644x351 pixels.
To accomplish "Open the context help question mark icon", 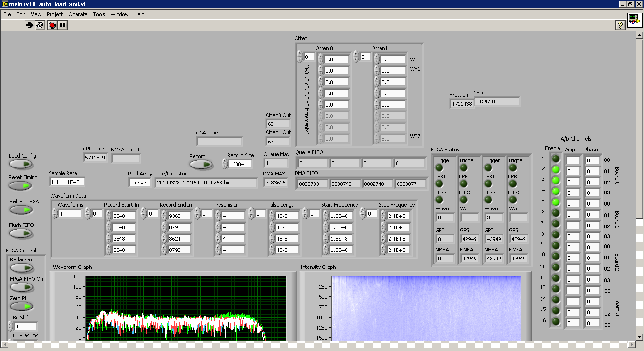I will [x=621, y=25].
